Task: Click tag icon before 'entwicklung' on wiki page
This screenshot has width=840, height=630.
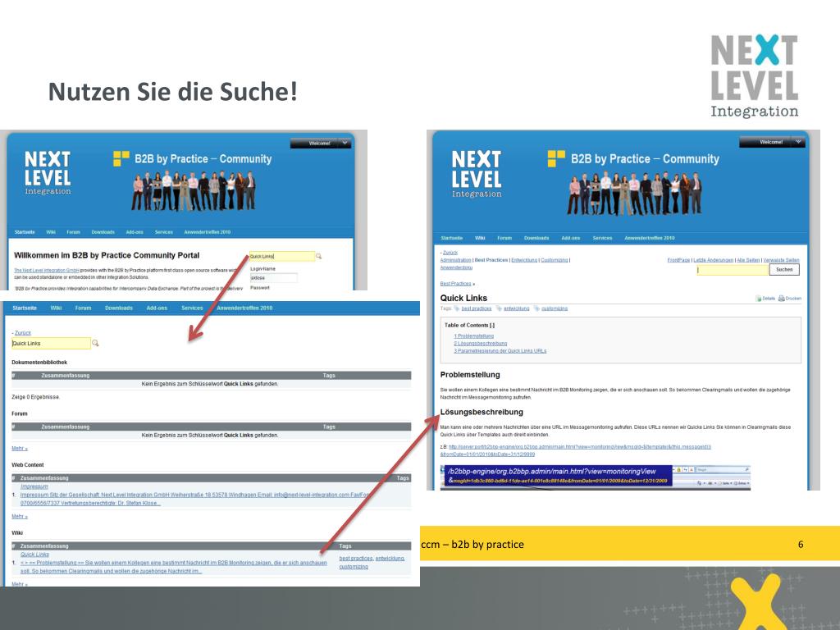Action: point(500,308)
